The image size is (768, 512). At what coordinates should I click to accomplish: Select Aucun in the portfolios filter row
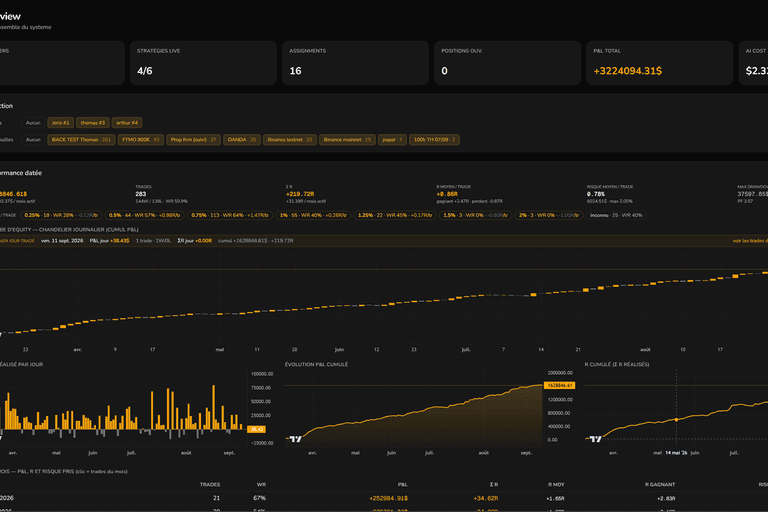click(33, 140)
